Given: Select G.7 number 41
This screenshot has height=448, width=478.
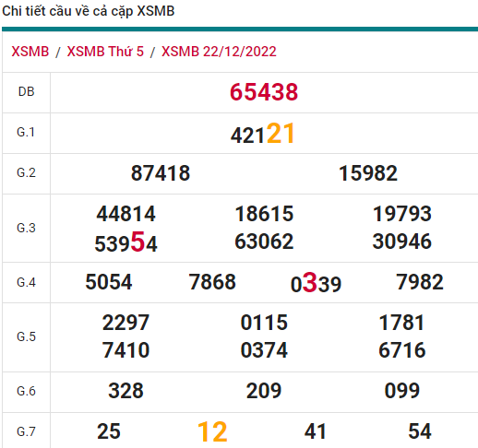Looking at the screenshot, I should (316, 431).
